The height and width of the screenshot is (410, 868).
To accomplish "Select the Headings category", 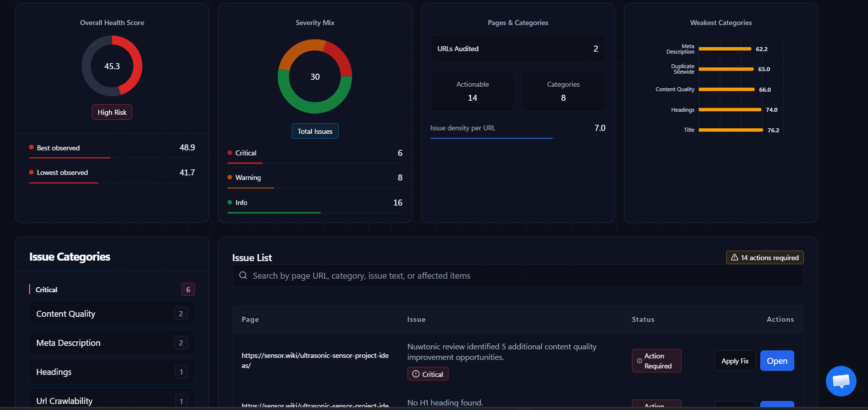I will (x=112, y=372).
